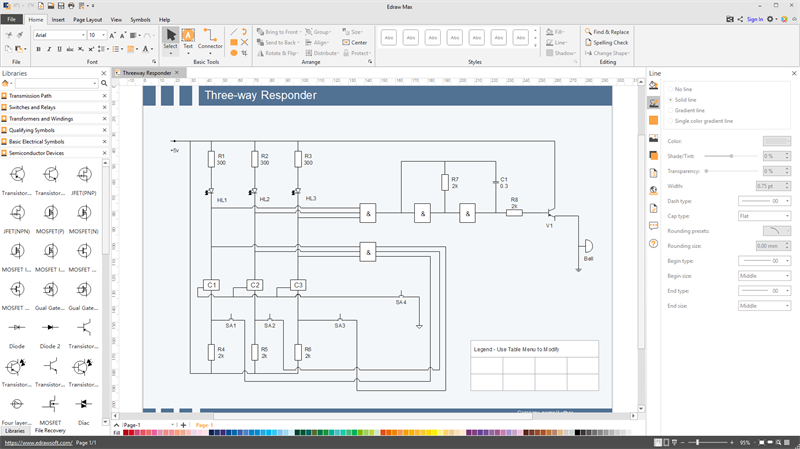Open the help question mark icon
The height and width of the screenshot is (449, 800).
[654, 243]
